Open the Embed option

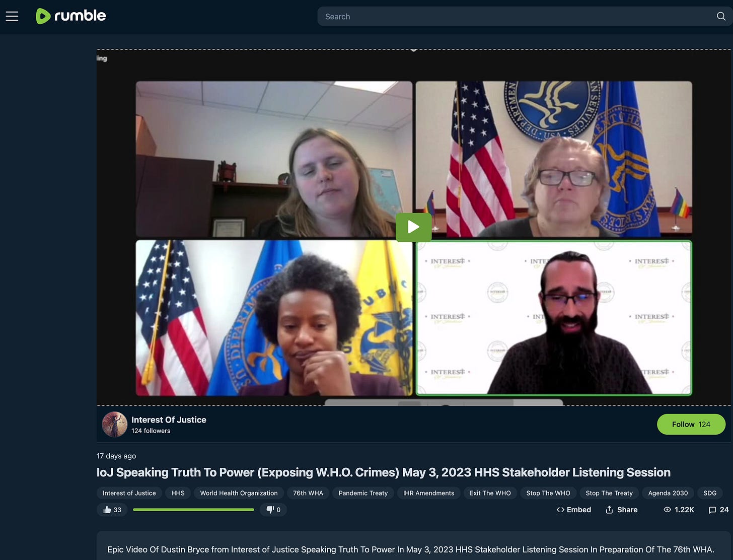point(573,510)
